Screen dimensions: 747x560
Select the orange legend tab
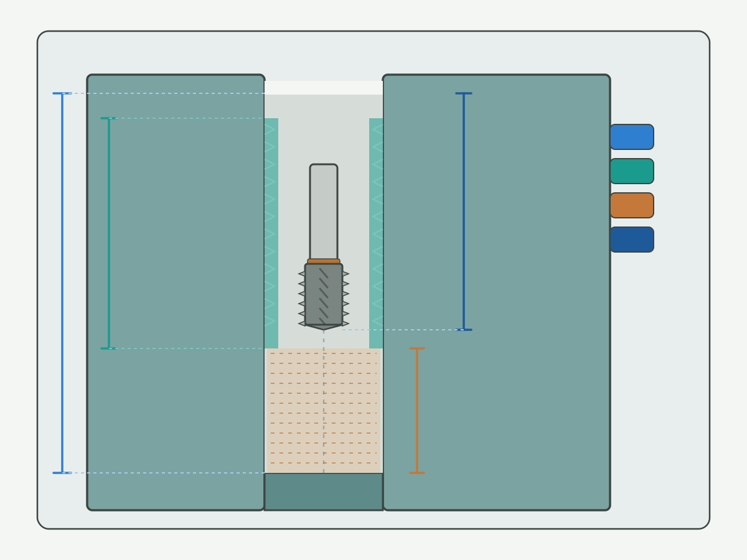(632, 205)
